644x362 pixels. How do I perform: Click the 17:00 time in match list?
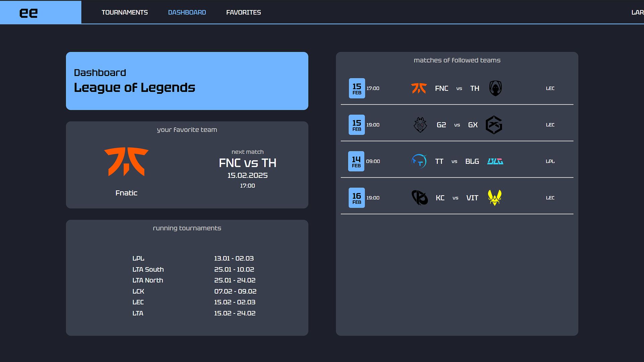coord(373,88)
